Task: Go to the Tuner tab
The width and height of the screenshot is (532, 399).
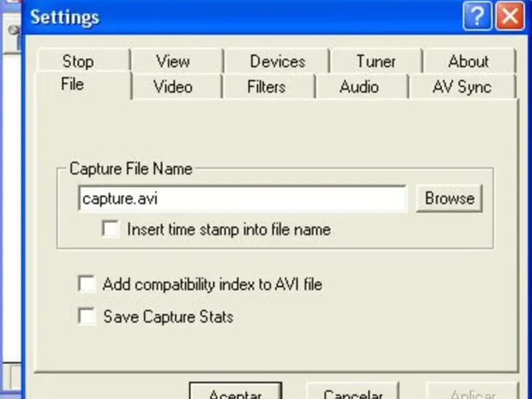Action: [x=376, y=61]
